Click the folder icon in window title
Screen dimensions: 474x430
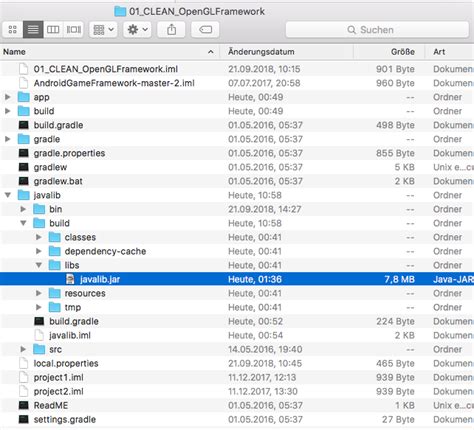click(120, 11)
